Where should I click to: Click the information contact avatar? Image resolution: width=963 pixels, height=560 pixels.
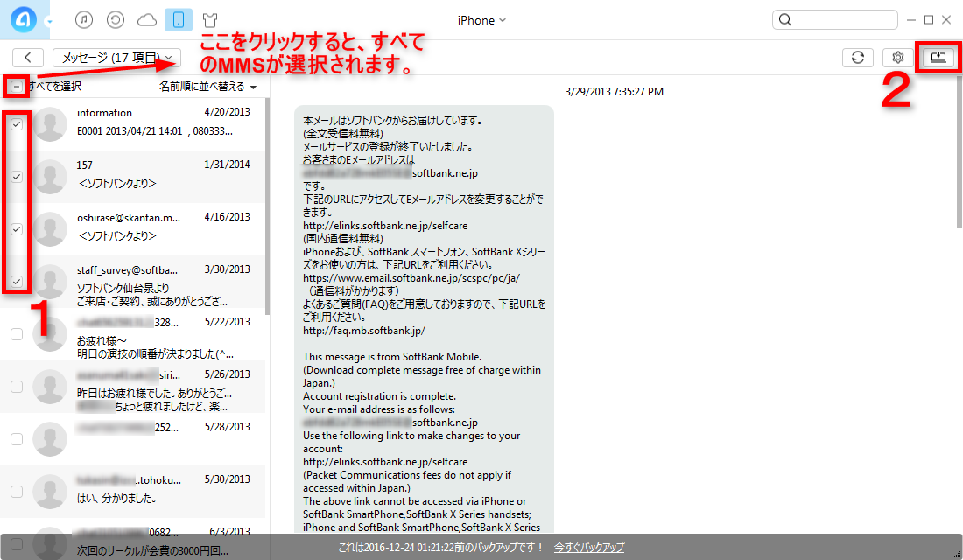point(50,124)
